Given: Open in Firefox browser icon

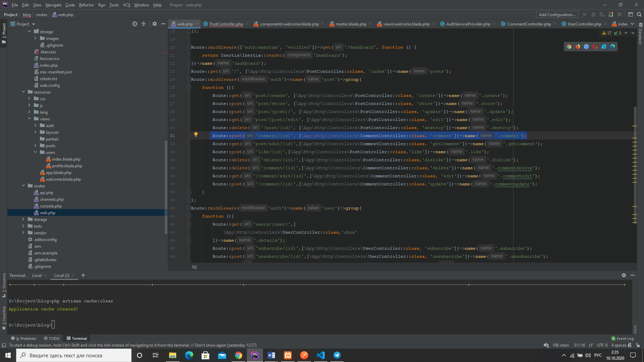Looking at the screenshot, I should (578, 47).
